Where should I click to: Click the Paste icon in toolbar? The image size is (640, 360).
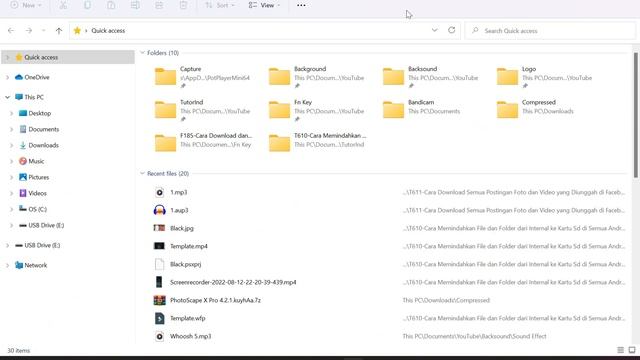(x=111, y=5)
